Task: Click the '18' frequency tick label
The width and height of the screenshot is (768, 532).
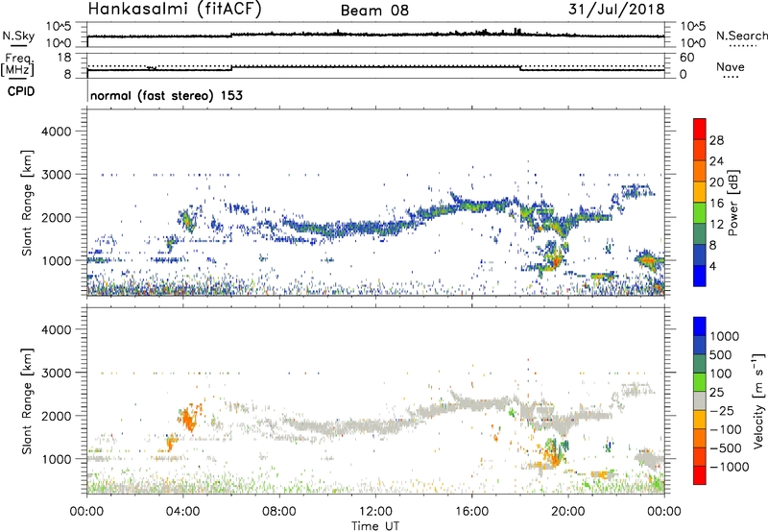Action: point(64,58)
